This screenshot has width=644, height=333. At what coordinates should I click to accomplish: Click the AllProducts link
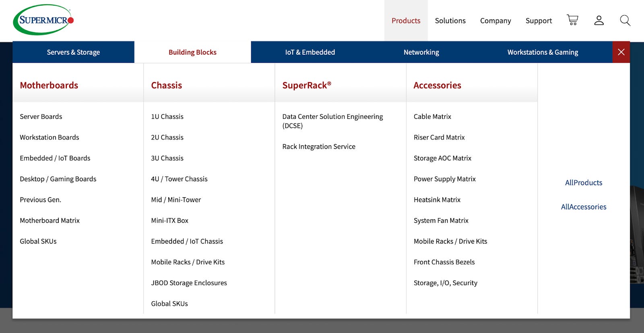584,183
